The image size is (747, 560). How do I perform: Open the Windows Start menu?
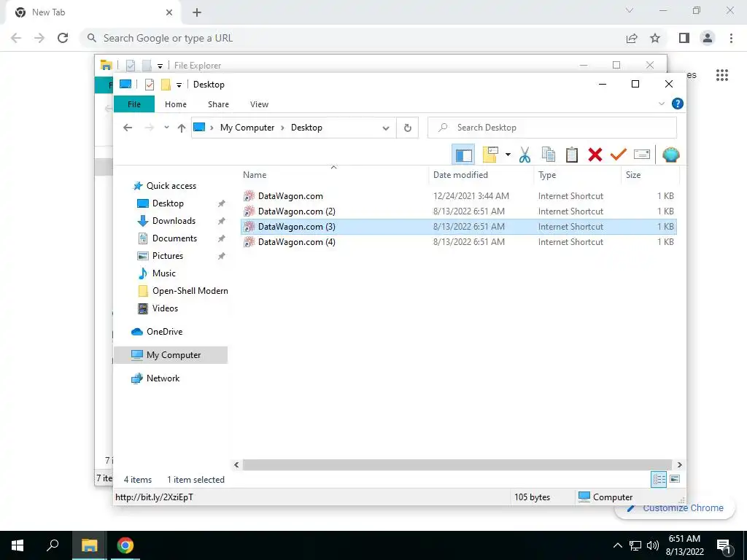pos(18,545)
